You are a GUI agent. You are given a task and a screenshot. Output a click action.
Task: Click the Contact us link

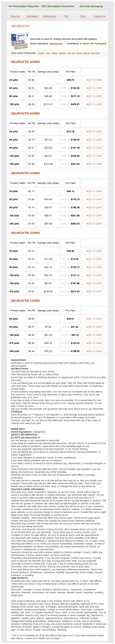click(x=99, y=16)
